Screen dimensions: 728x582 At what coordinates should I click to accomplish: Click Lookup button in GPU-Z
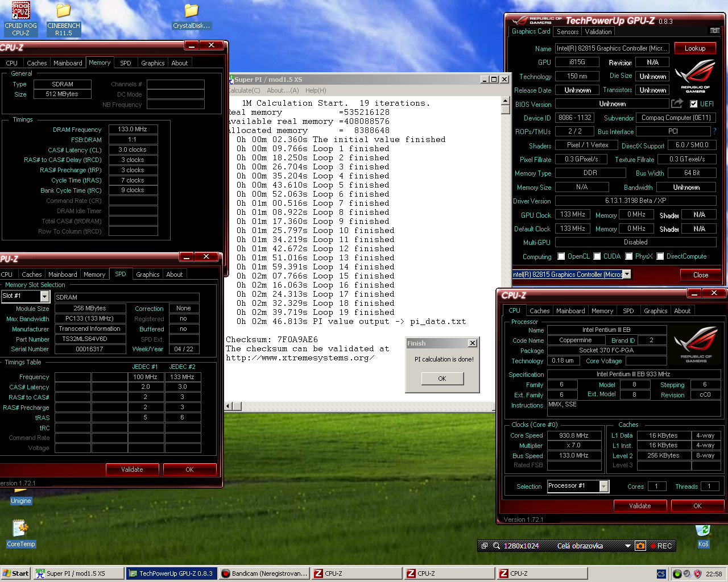695,48
